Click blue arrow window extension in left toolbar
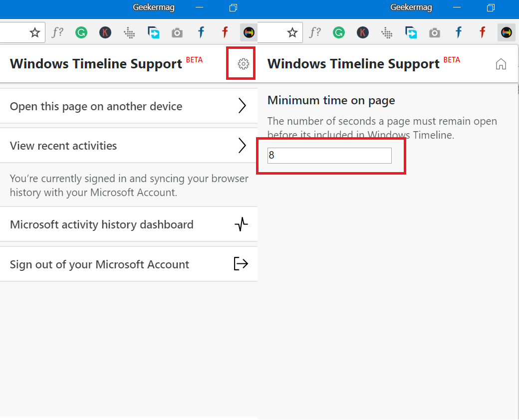519x420 pixels. 153,32
